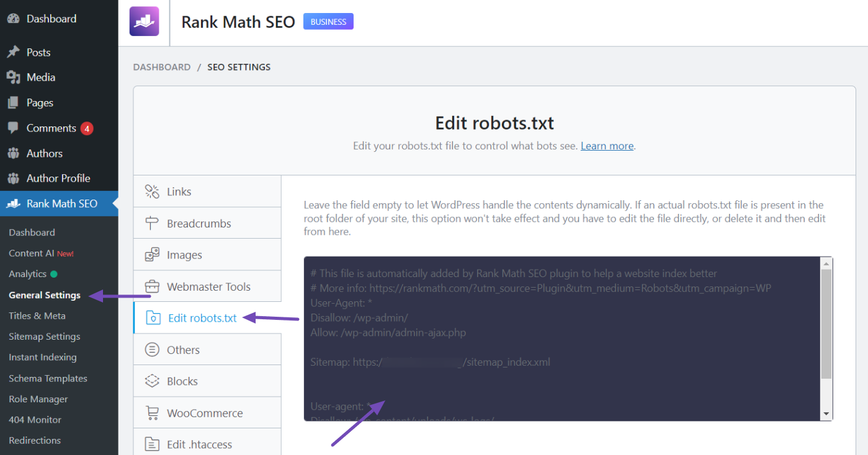Click the Blocks tab layers icon
Screen dimensions: 868x455
(x=152, y=381)
